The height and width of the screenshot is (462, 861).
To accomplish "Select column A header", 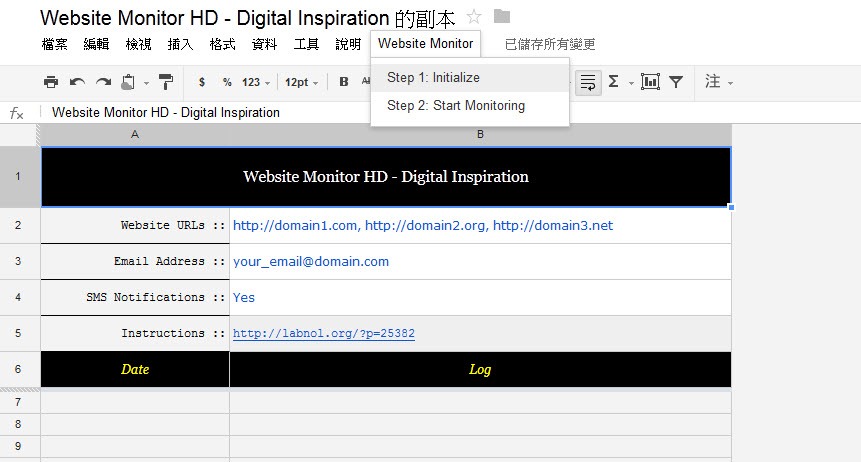I will pyautogui.click(x=135, y=135).
